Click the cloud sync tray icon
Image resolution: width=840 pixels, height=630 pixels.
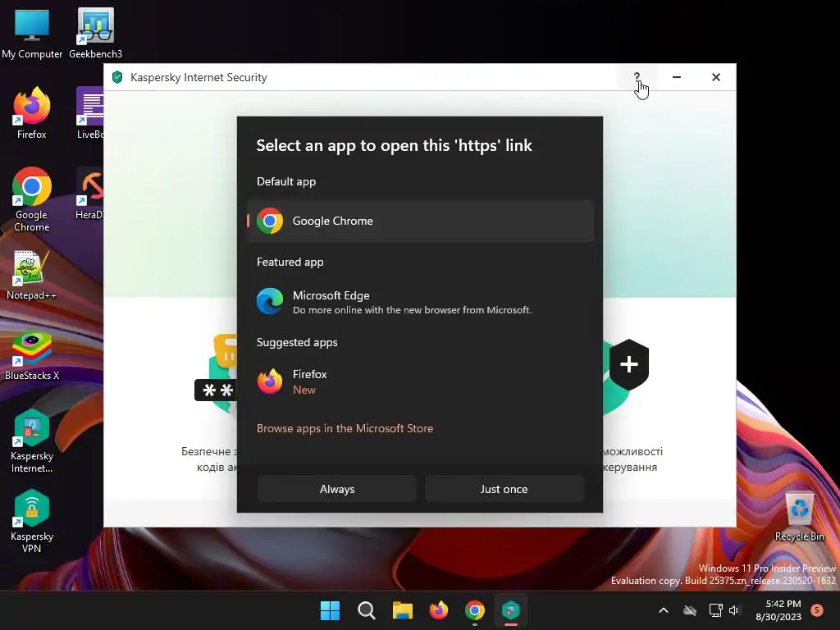click(x=690, y=610)
